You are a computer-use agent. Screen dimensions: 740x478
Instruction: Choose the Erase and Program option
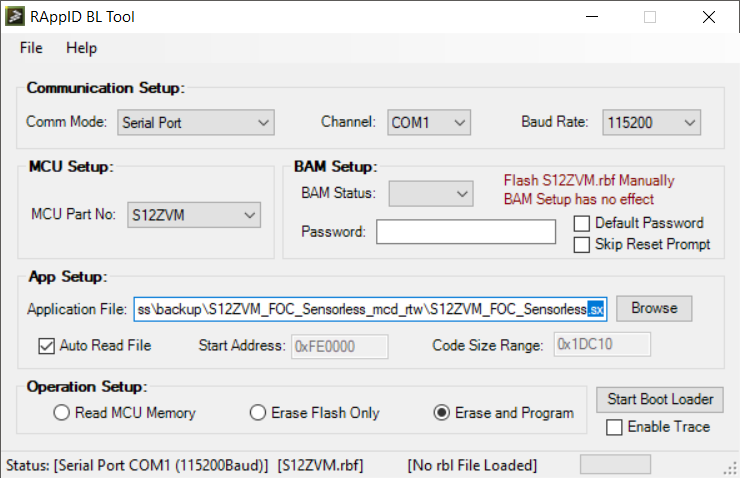tap(441, 413)
